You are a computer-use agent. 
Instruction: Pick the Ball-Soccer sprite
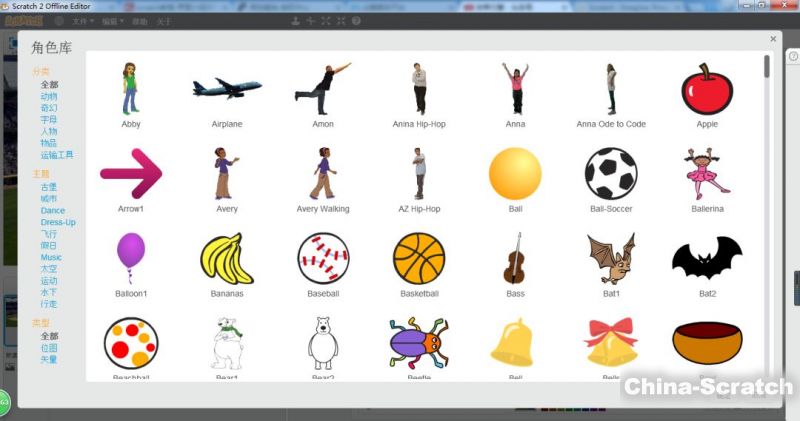click(610, 174)
